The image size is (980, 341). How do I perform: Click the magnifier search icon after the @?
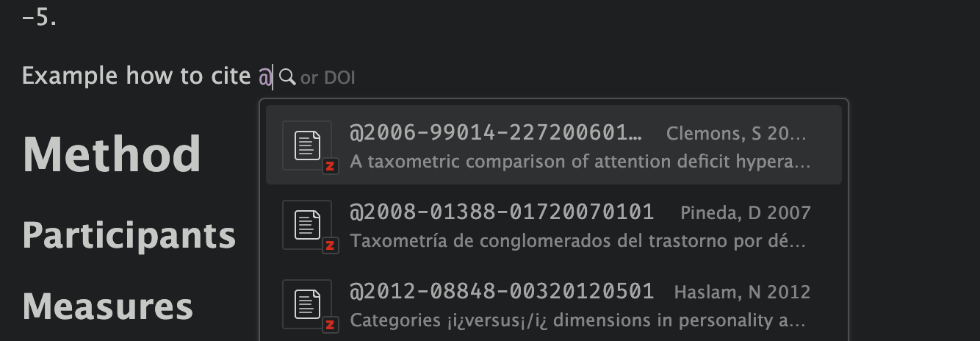(x=287, y=76)
